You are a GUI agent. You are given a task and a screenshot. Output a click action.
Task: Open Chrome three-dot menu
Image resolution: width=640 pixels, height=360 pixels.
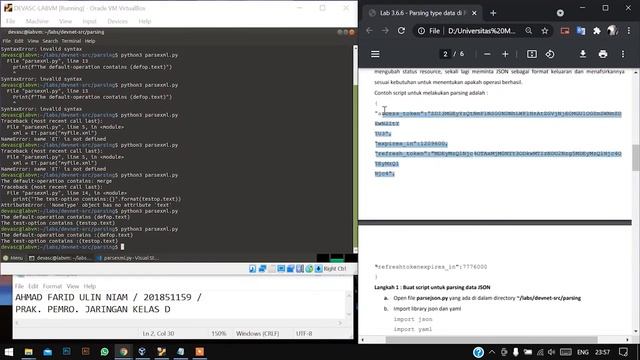point(629,31)
